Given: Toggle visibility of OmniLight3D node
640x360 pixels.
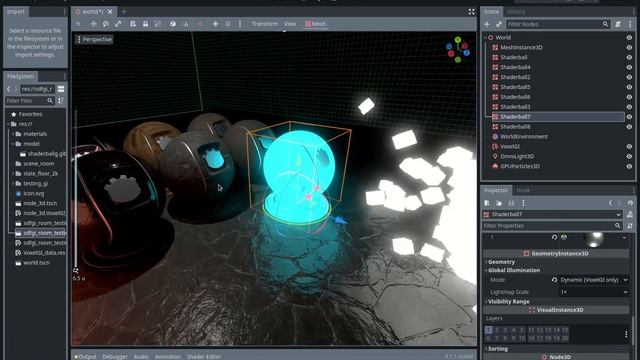Looking at the screenshot, I should coord(629,156).
